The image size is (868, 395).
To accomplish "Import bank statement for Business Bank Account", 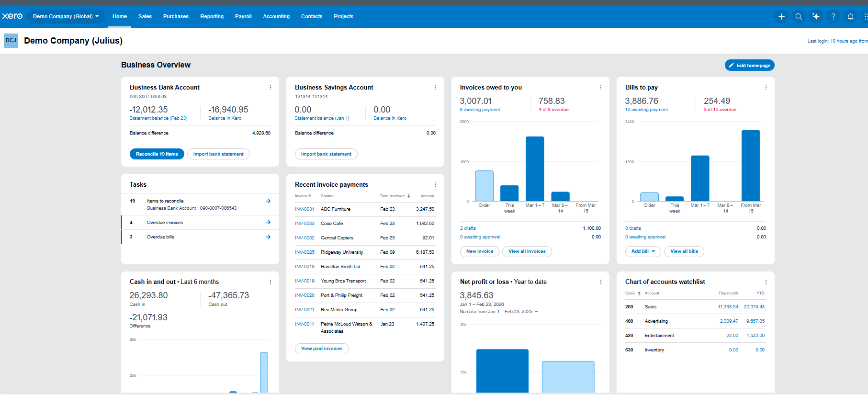I will pos(218,154).
